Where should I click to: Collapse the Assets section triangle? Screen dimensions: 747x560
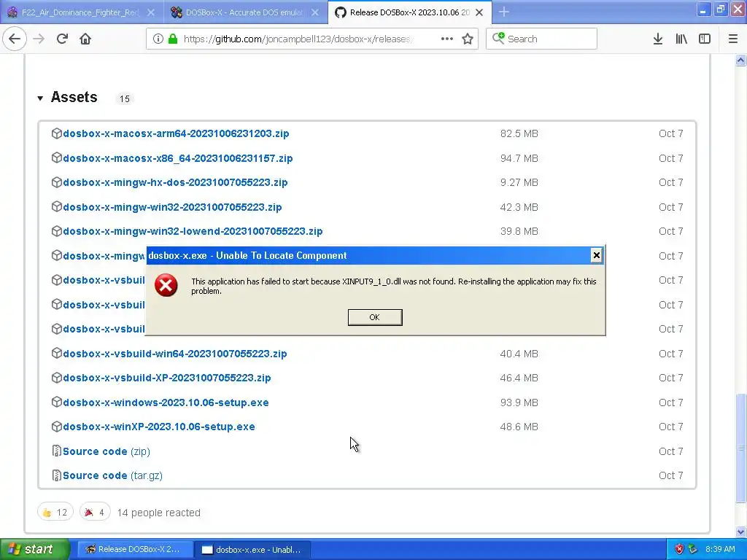point(40,98)
